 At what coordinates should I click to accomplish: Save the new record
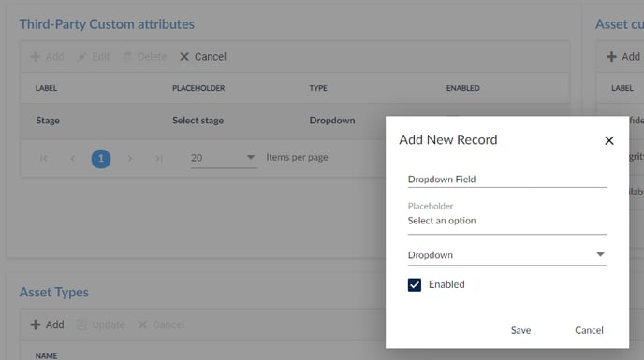point(520,330)
